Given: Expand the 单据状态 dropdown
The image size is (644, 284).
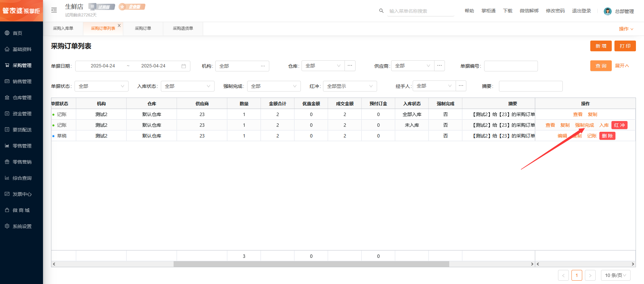Looking at the screenshot, I should pos(101,86).
